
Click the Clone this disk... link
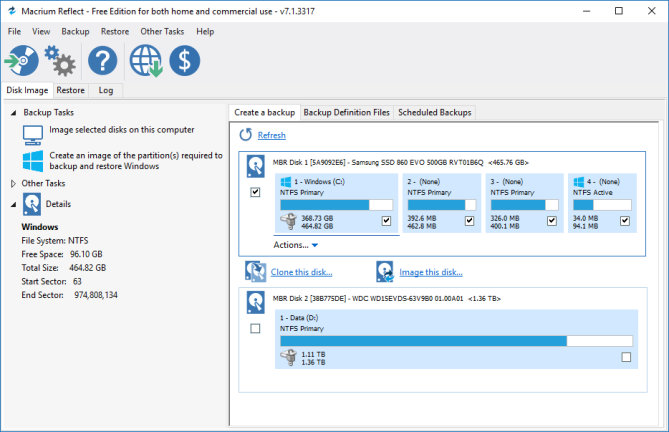pos(302,272)
